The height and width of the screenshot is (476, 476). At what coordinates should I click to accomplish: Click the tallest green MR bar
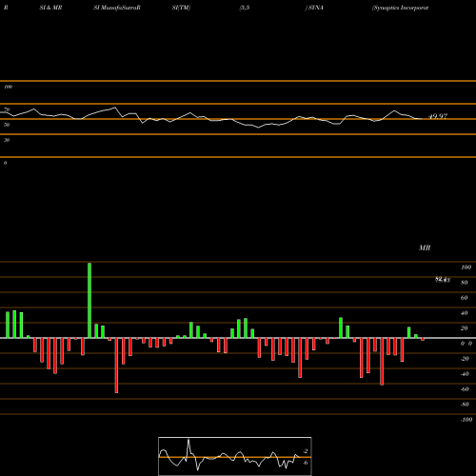pyautogui.click(x=89, y=300)
